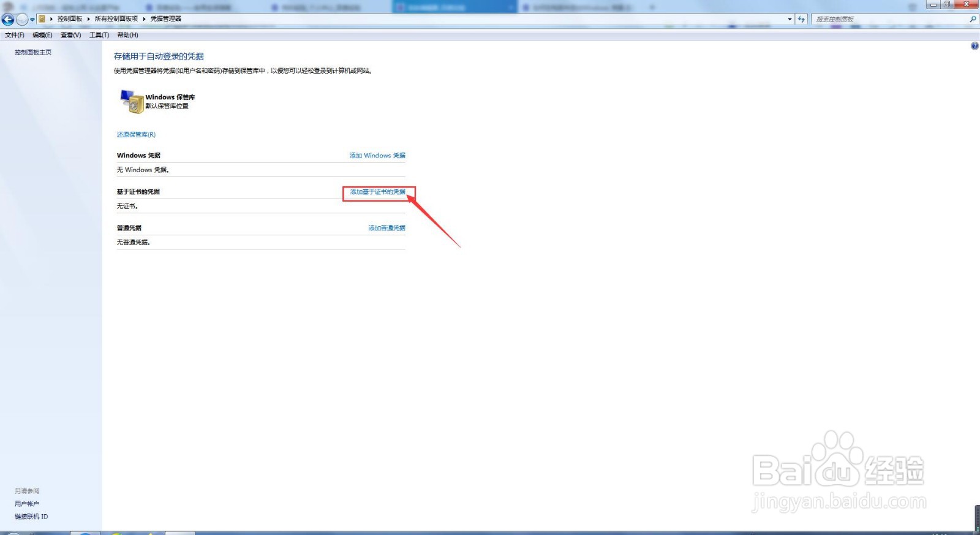Click the 存储用于自动登录的凭据 heading
This screenshot has width=980, height=535.
tap(159, 56)
